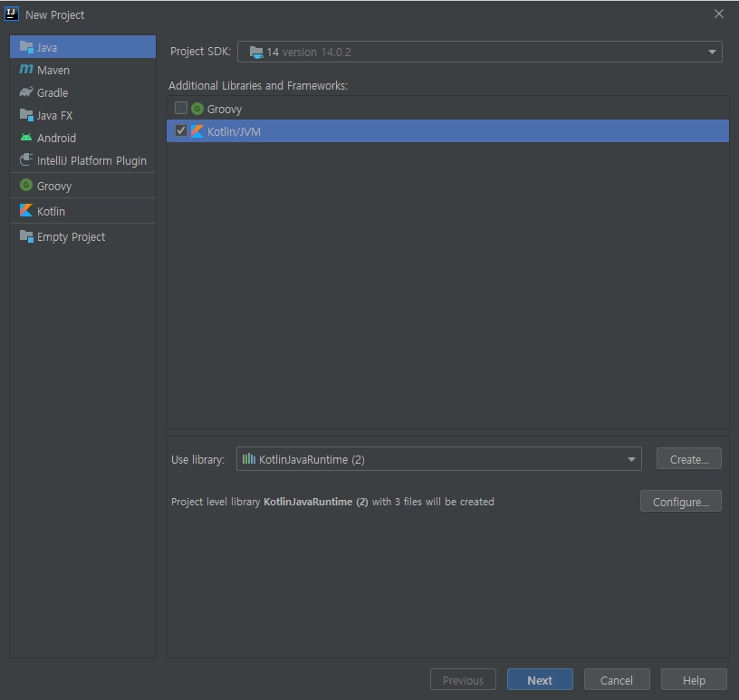Select Maven in the project type list
Viewport: 739px width, 700px height.
(x=83, y=70)
